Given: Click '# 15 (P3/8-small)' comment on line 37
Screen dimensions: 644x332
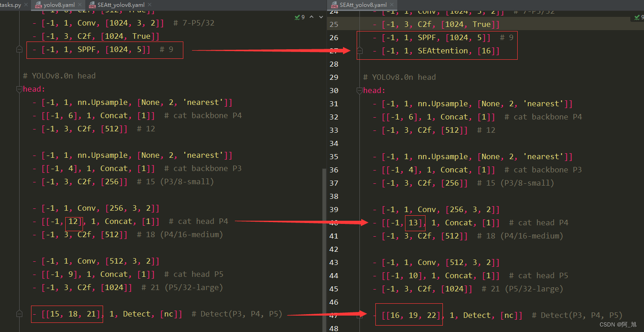Looking at the screenshot, I should [x=516, y=183].
